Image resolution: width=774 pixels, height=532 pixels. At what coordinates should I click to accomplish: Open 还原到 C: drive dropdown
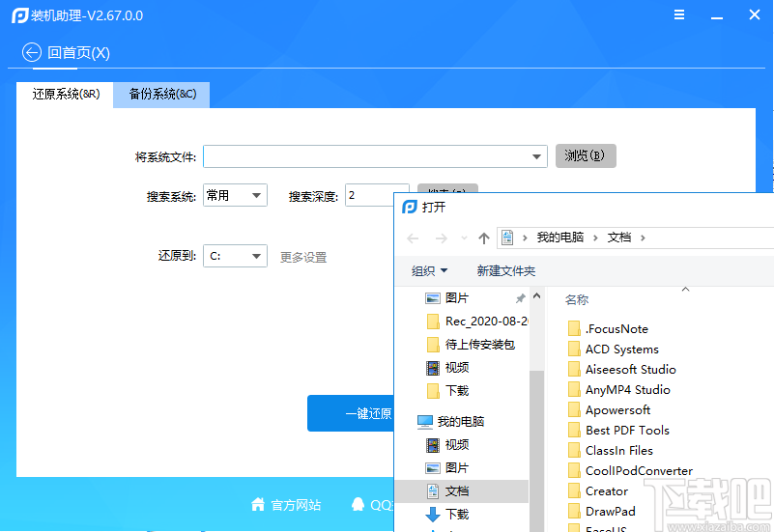[x=235, y=256]
